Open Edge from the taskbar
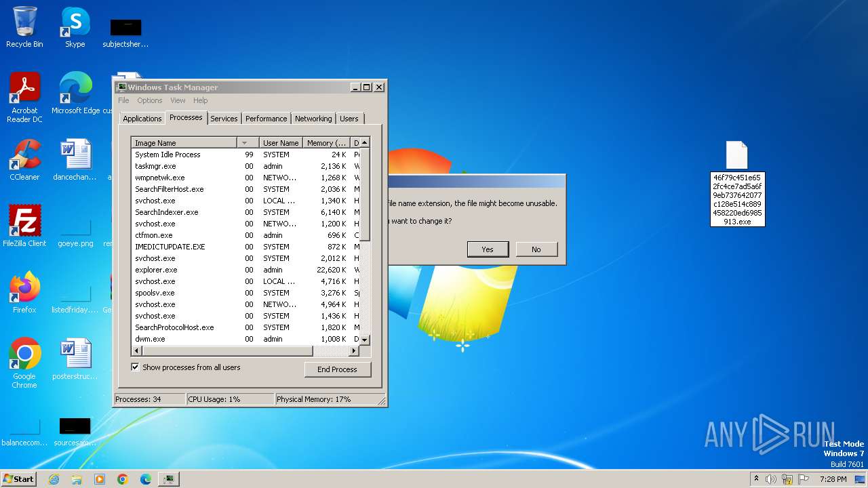 145,479
